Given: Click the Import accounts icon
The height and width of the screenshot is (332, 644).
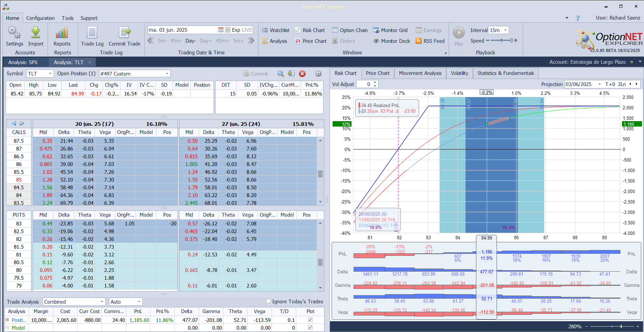Looking at the screenshot, I should [x=36, y=36].
